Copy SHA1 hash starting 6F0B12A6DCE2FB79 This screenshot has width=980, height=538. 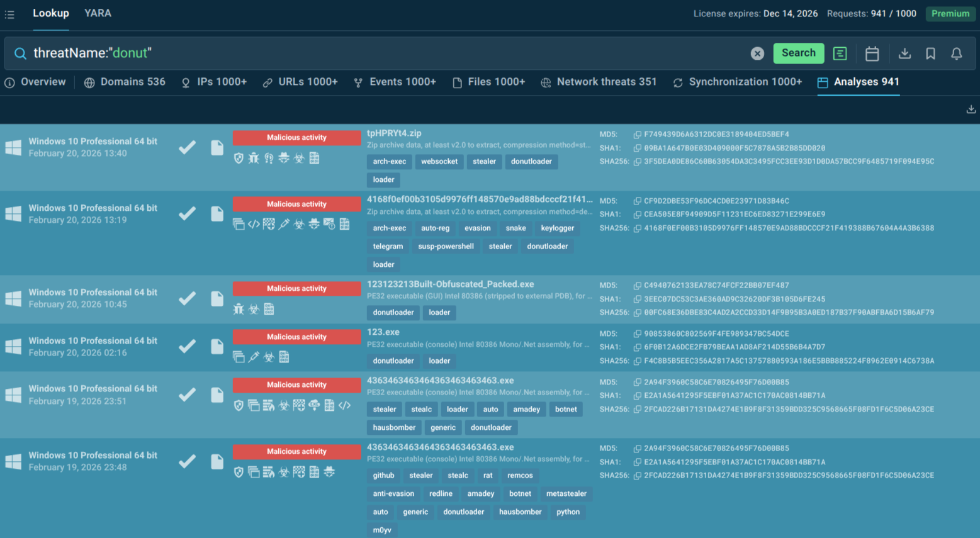point(637,347)
